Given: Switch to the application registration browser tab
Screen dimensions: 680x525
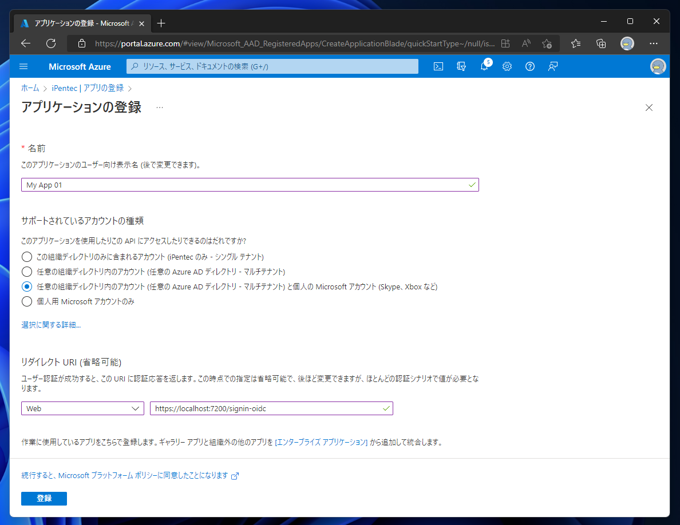Looking at the screenshot, I should coord(82,23).
